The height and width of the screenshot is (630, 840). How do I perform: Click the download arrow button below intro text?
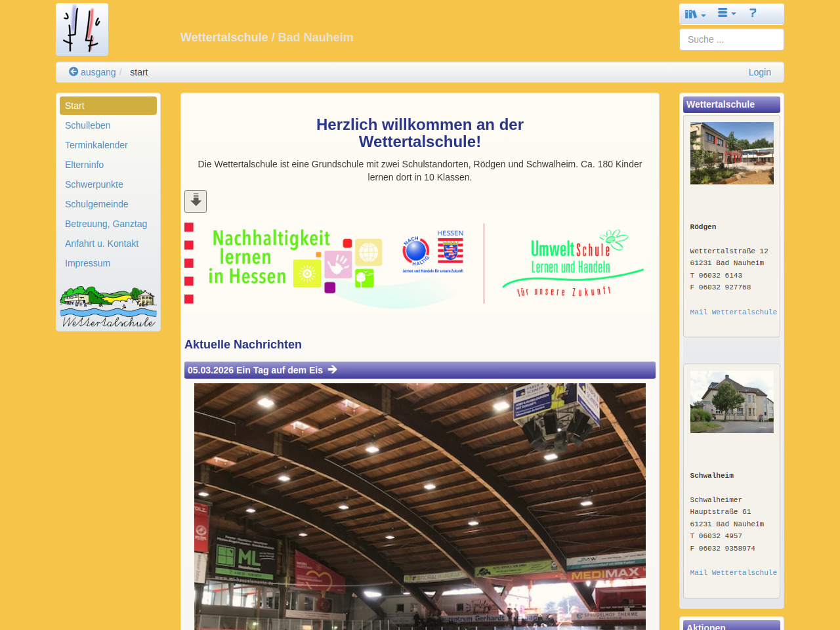(x=196, y=201)
